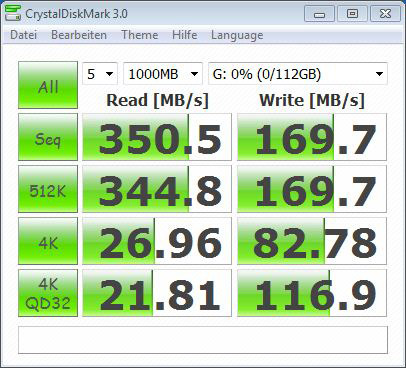Run the 4K random test
Viewport: 406px width, 368px height.
click(x=48, y=241)
